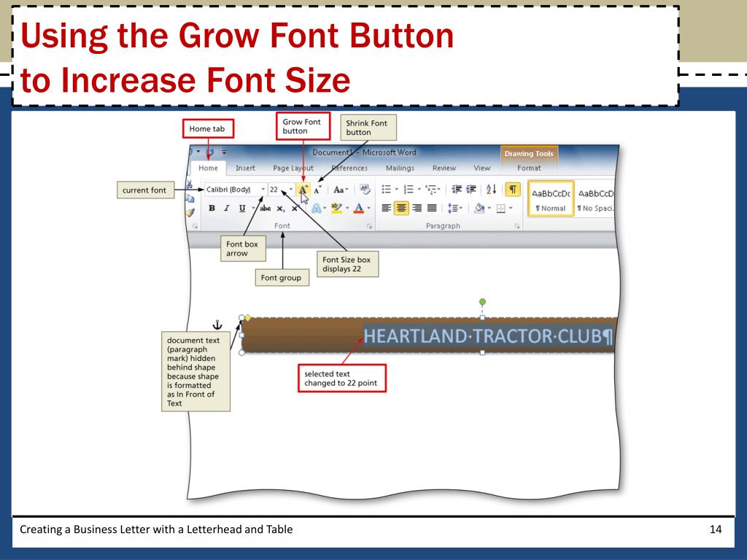Open the Page Layout tab
The width and height of the screenshot is (747, 560).
click(x=293, y=168)
